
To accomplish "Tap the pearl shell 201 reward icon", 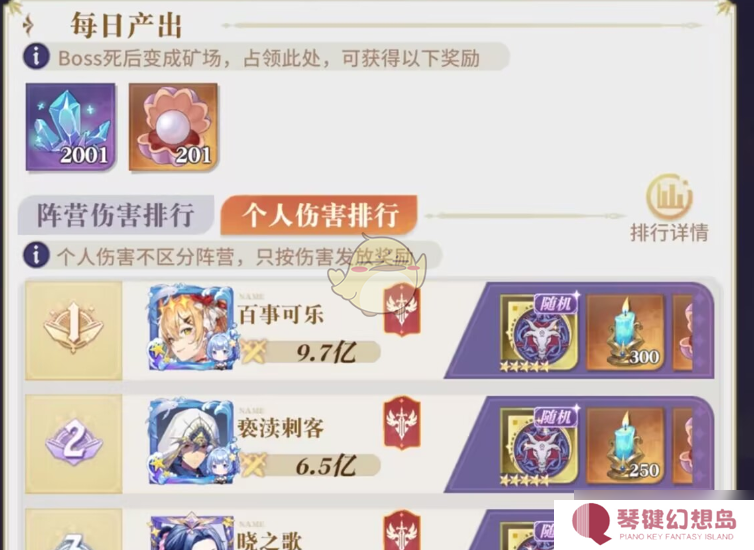I will click(x=174, y=127).
